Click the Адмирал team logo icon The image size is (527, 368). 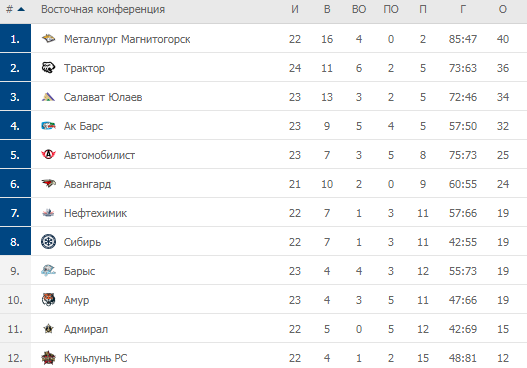click(x=48, y=329)
